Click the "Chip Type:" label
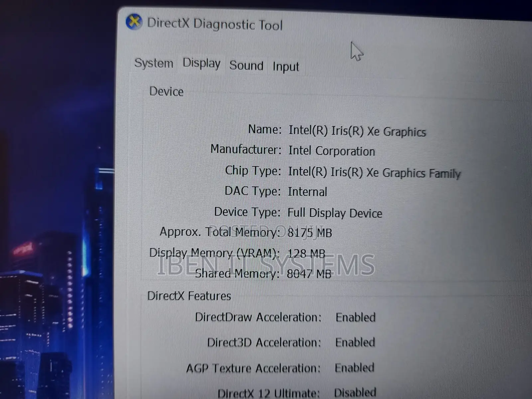The height and width of the screenshot is (399, 532). click(253, 171)
